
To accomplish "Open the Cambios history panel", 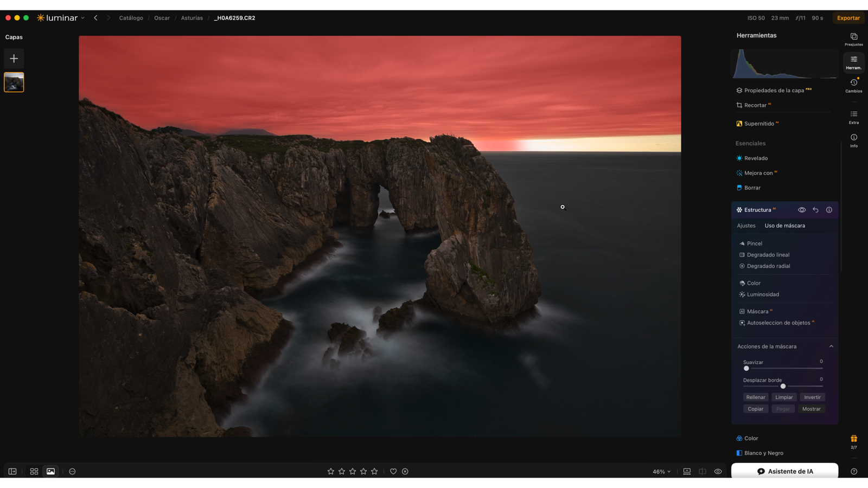I will click(853, 86).
